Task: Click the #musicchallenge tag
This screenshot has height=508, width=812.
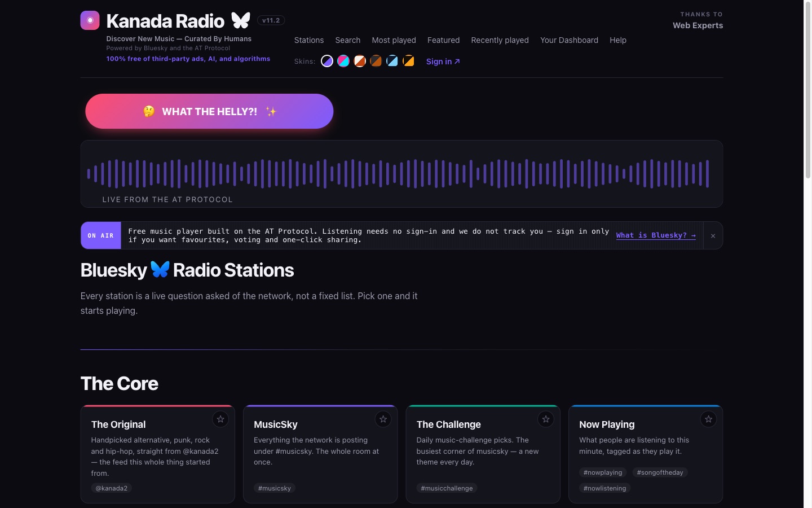Action: click(x=447, y=488)
